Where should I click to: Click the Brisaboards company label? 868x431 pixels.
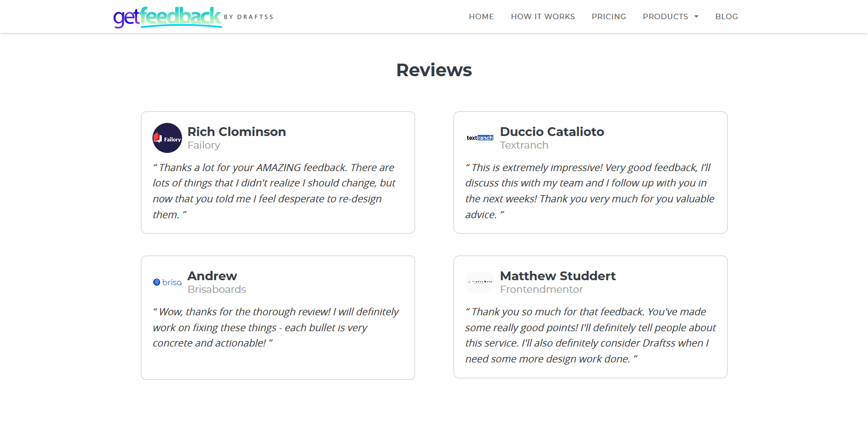coord(217,290)
